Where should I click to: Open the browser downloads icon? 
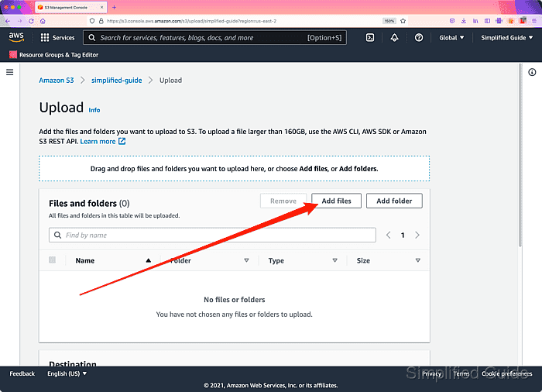pyautogui.click(x=464, y=21)
